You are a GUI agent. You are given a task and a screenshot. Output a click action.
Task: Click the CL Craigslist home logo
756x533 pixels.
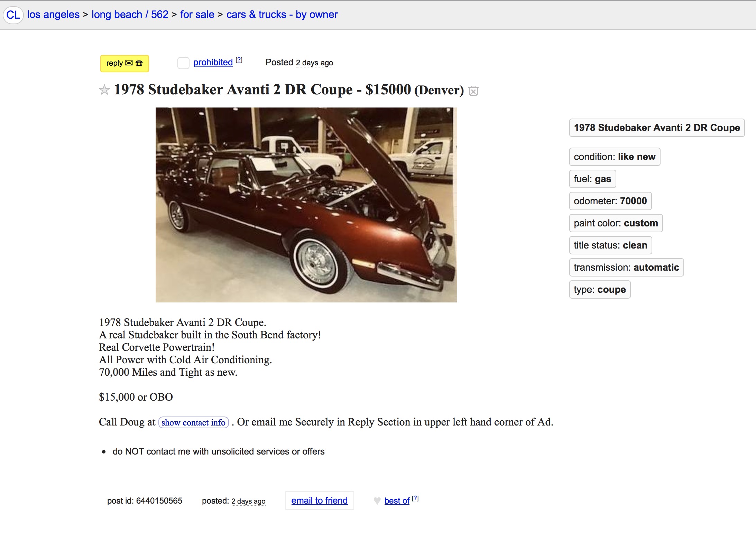(13, 15)
